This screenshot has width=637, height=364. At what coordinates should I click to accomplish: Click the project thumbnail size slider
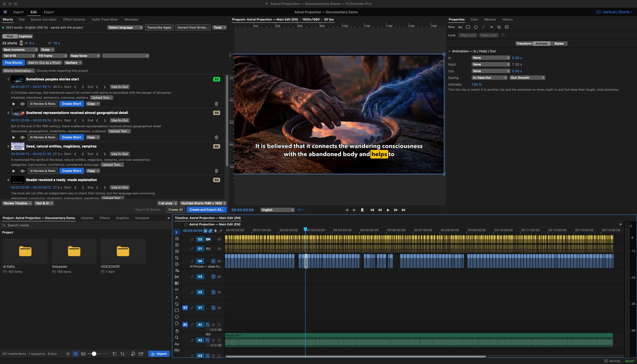point(98,354)
